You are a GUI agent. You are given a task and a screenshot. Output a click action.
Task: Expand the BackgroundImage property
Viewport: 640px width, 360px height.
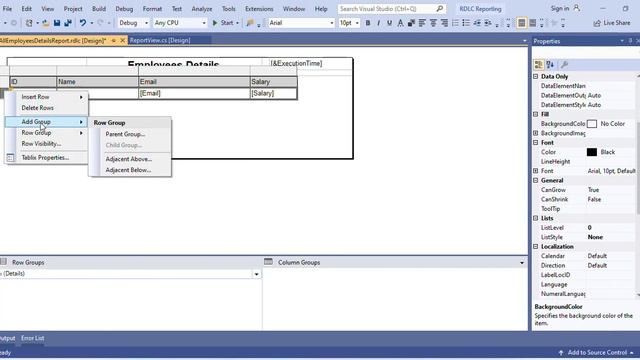(536, 133)
